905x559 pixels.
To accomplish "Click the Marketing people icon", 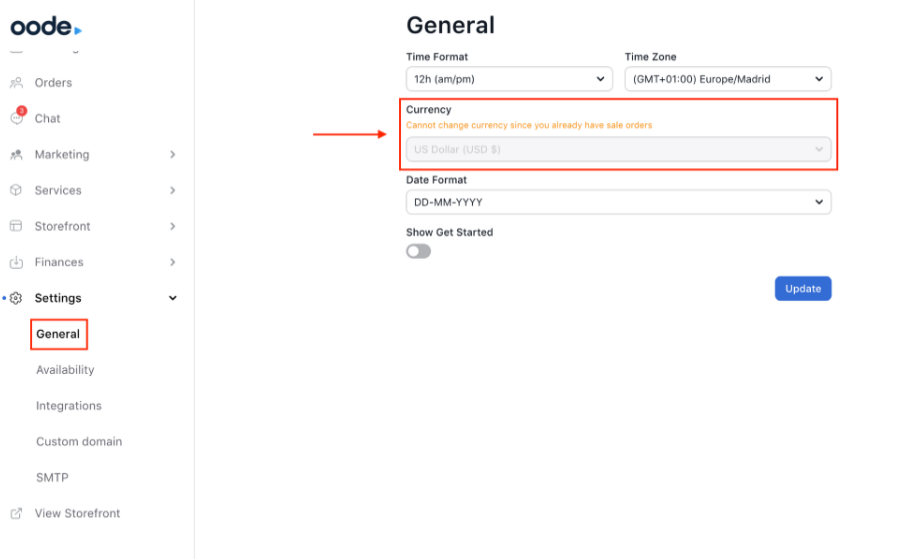I will (x=16, y=155).
